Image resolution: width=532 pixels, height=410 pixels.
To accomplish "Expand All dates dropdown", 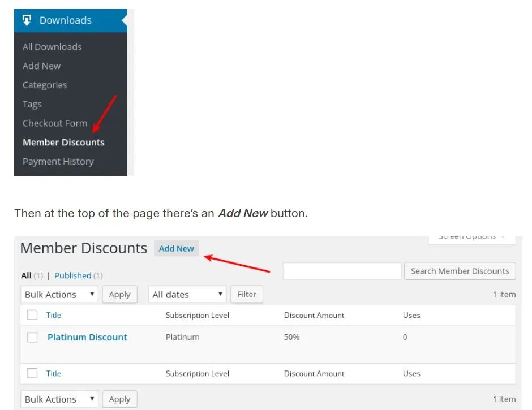I will tap(187, 295).
